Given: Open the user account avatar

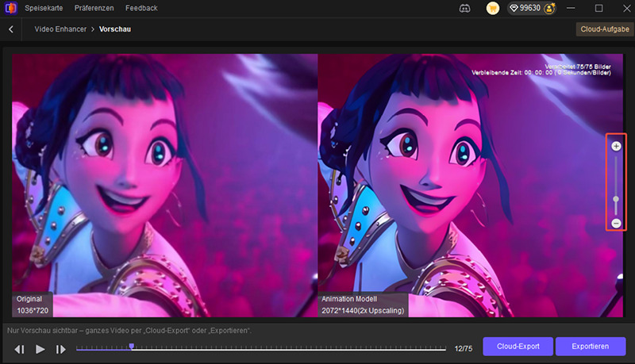Looking at the screenshot, I should pos(548,9).
